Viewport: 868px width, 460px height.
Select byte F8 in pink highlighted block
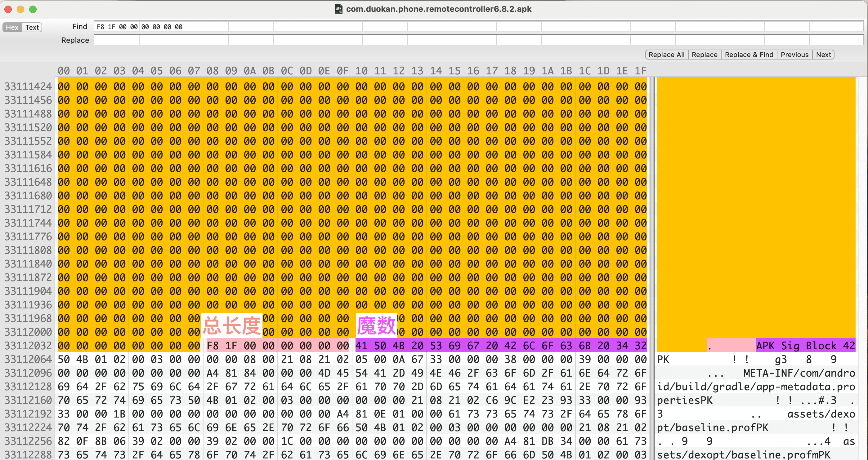point(213,346)
